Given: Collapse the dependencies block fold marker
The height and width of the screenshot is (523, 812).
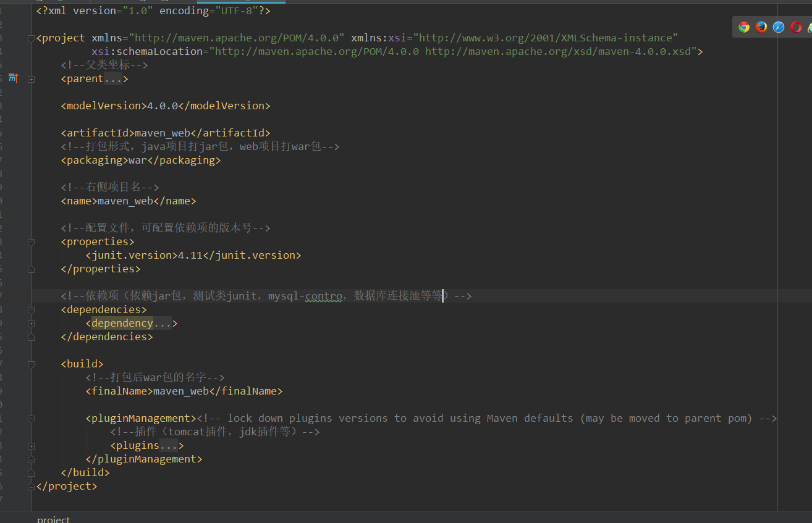Looking at the screenshot, I should (31, 310).
